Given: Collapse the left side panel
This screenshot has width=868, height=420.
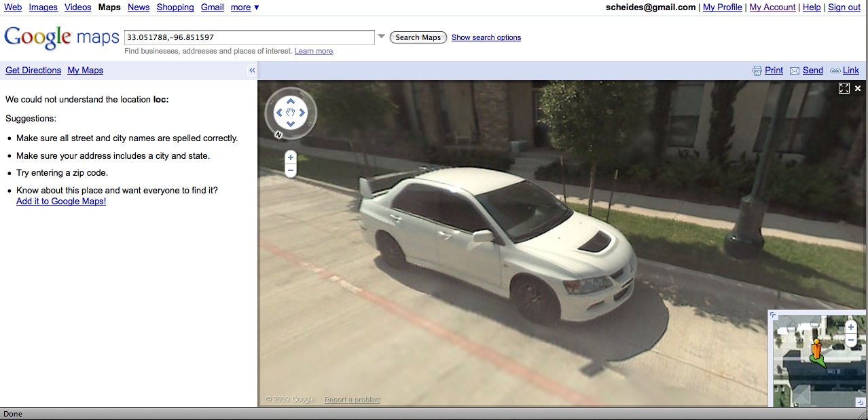Looking at the screenshot, I should click(252, 71).
